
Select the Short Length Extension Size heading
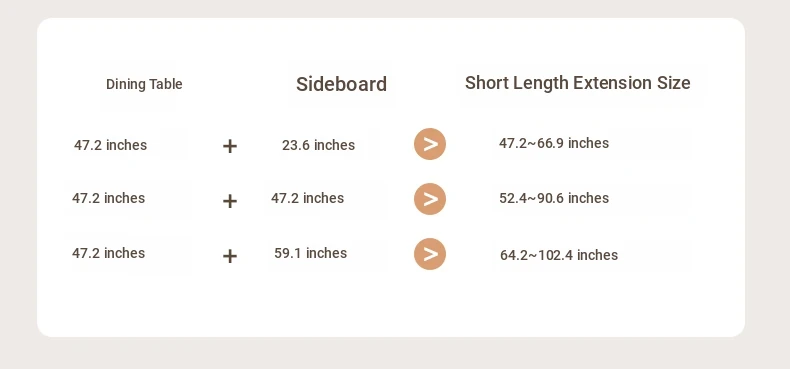coord(577,83)
